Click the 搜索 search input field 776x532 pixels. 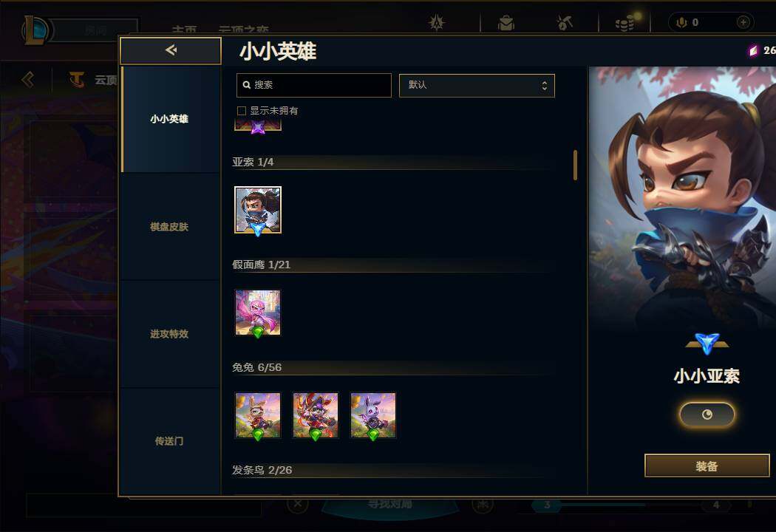tap(314, 85)
